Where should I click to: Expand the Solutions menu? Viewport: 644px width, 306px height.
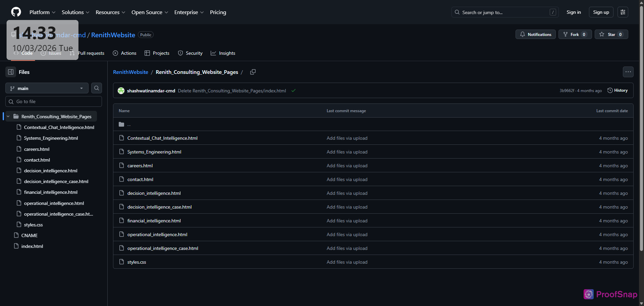[75, 12]
